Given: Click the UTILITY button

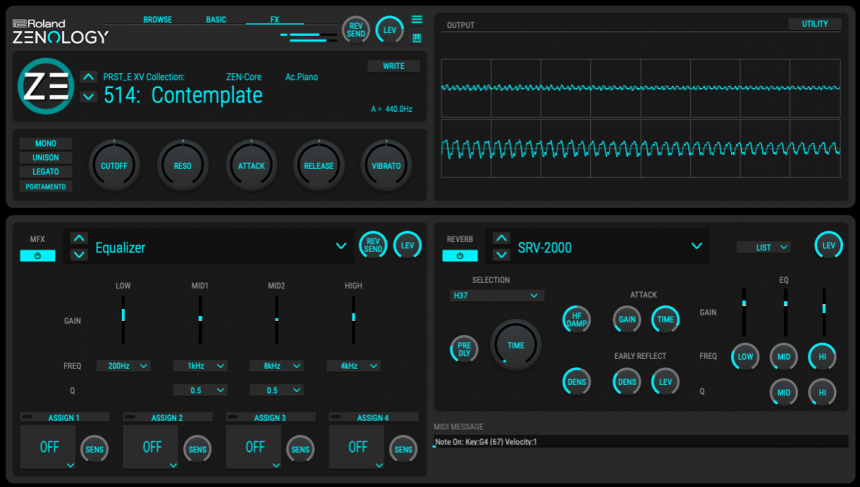Looking at the screenshot, I should (x=815, y=24).
